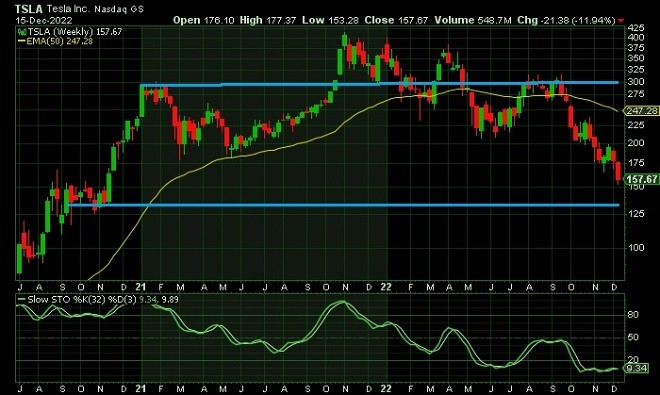
Task: Click the 125 price axis label
Action: [636, 214]
